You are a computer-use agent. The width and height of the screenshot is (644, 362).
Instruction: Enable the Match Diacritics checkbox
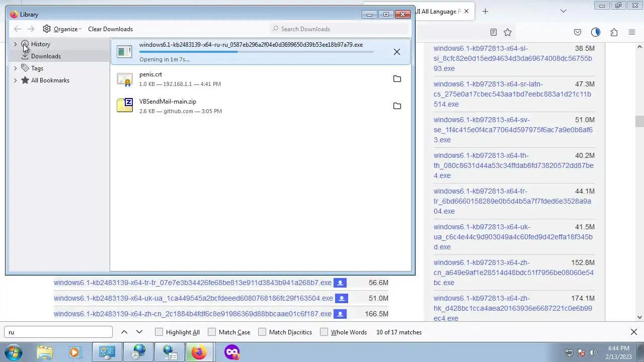[262, 332]
